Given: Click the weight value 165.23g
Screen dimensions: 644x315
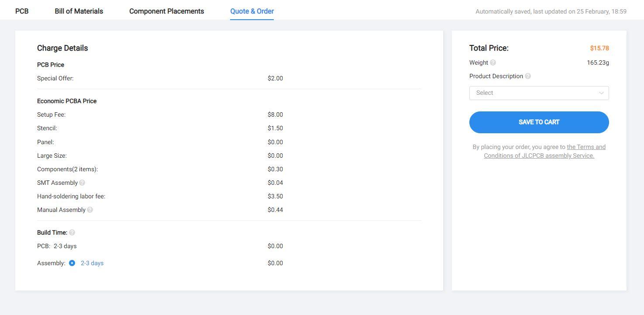Looking at the screenshot, I should pyautogui.click(x=598, y=62).
